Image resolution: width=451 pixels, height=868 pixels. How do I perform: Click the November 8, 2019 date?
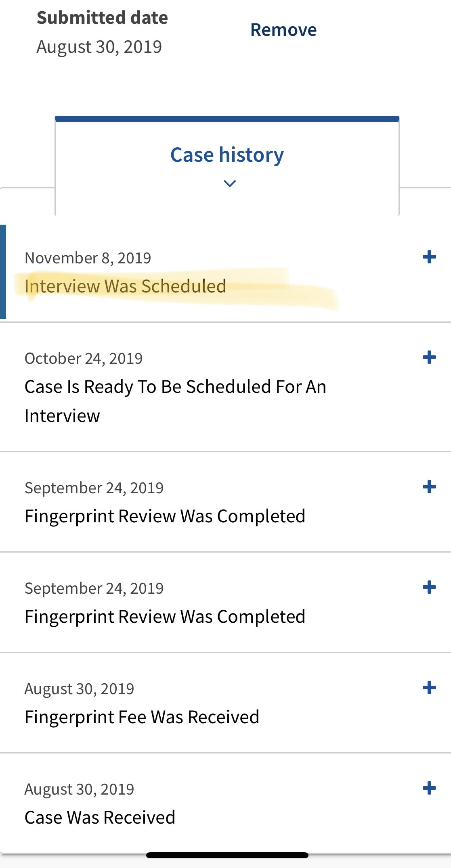[x=88, y=258]
